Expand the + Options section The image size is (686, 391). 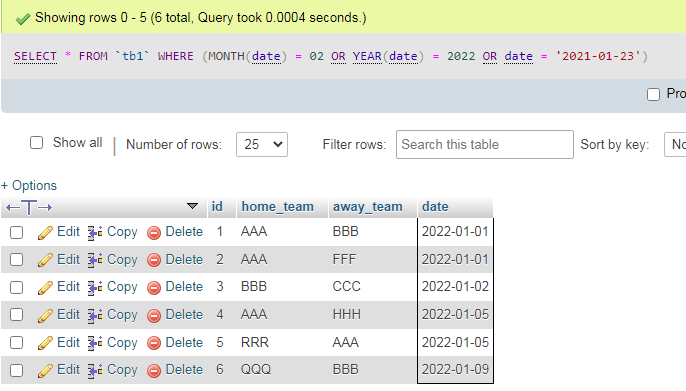point(29,185)
